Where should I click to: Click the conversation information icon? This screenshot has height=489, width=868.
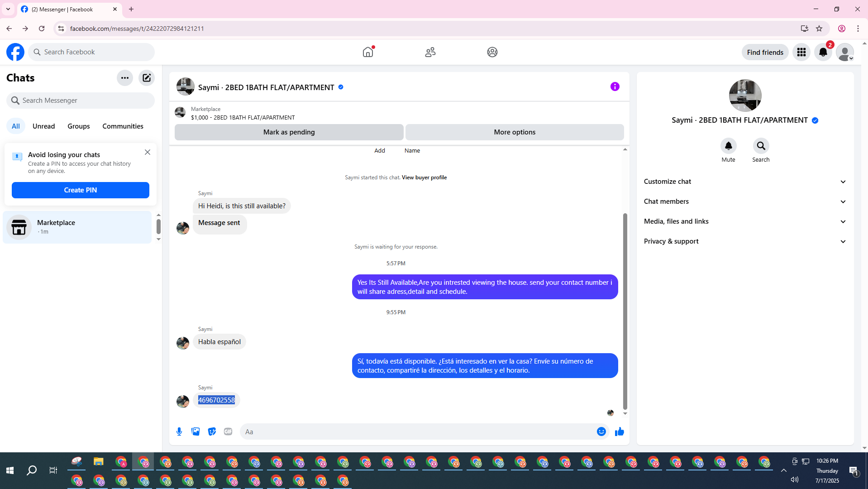tap(615, 86)
